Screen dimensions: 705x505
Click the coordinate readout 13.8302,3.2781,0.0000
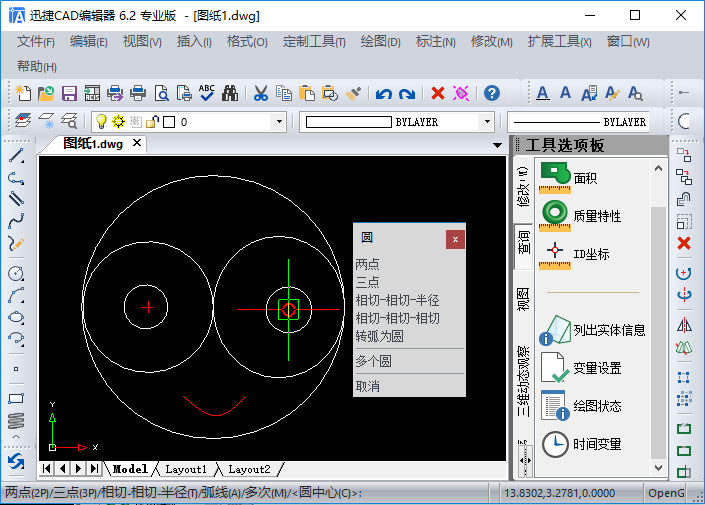click(x=559, y=493)
